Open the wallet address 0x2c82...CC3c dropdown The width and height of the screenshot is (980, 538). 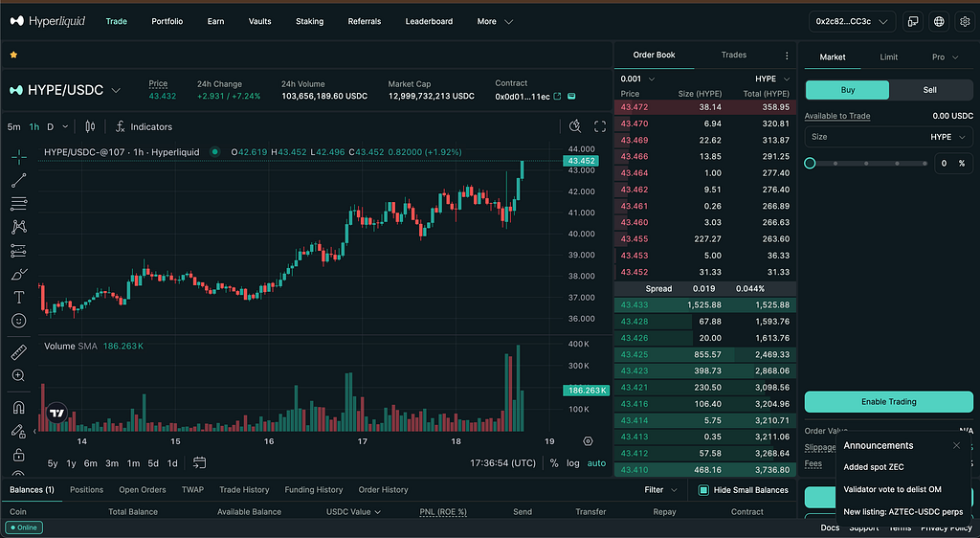click(x=852, y=21)
